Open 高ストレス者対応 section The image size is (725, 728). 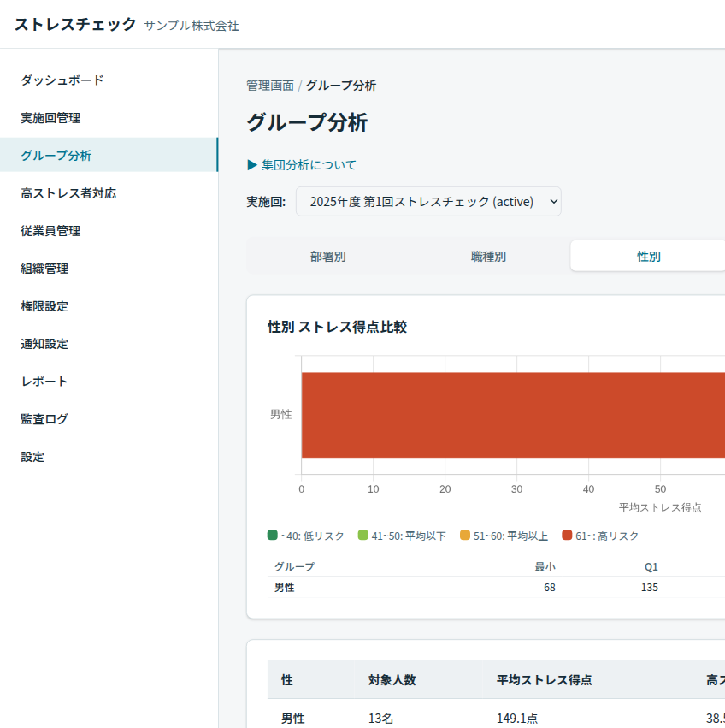[68, 193]
